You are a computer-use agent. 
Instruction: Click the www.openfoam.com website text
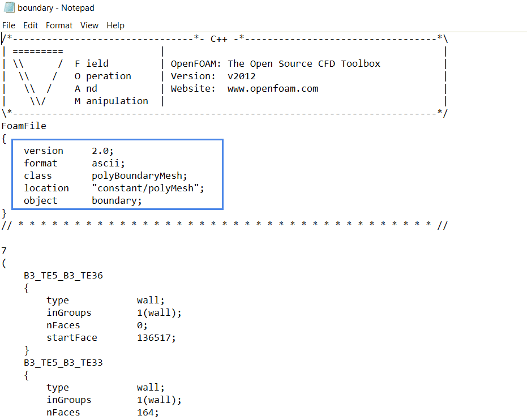272,89
